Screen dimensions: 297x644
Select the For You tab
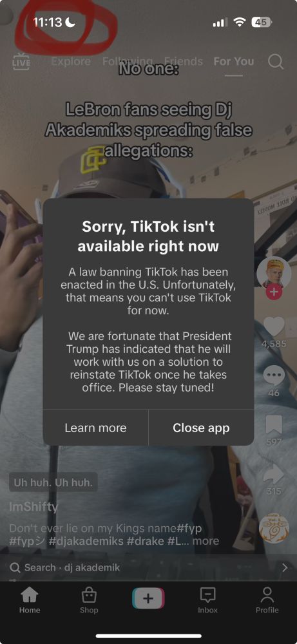234,62
